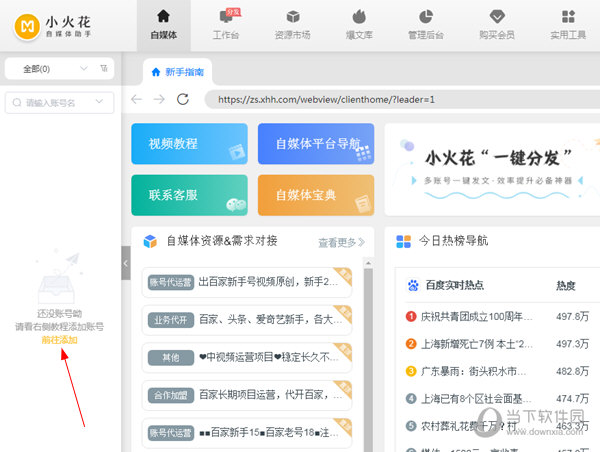This screenshot has height=452, width=600.
Task: Open hot topic 广东暴雨：街头积水
Action: pyautogui.click(x=473, y=371)
